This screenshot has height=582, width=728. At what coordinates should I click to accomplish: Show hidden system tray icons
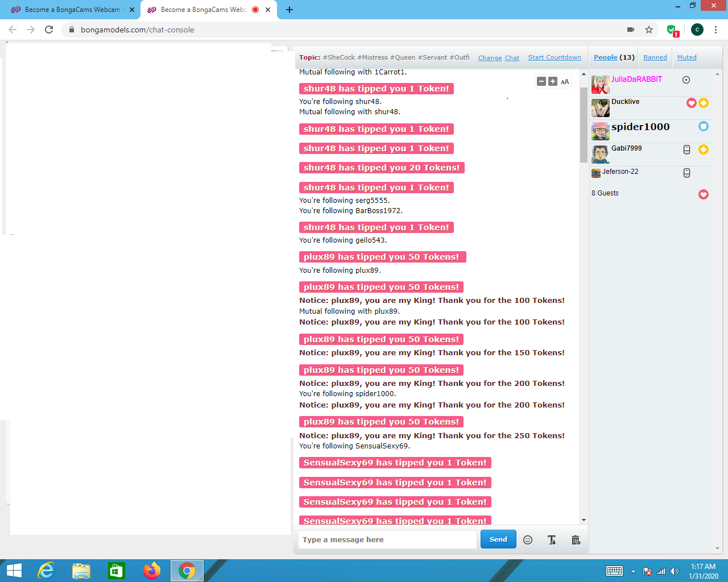633,571
